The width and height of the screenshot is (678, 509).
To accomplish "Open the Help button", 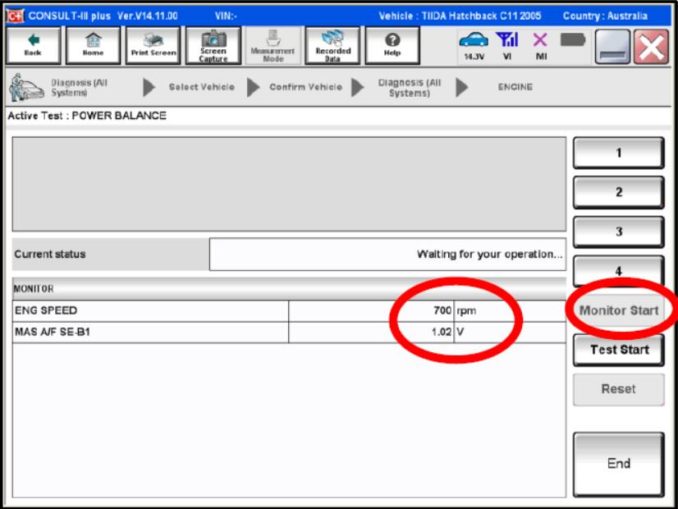I will pyautogui.click(x=392, y=45).
